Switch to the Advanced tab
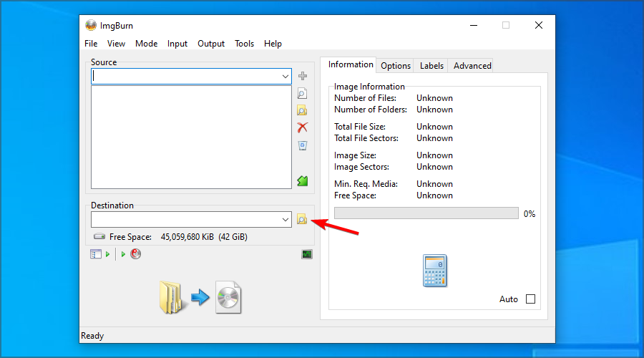Screen dimensions: 644x358 tap(472, 65)
